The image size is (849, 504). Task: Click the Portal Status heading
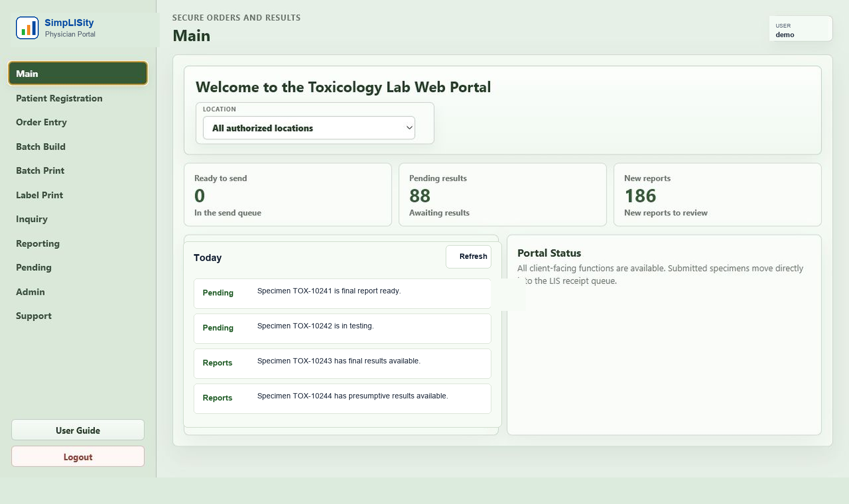pos(549,253)
